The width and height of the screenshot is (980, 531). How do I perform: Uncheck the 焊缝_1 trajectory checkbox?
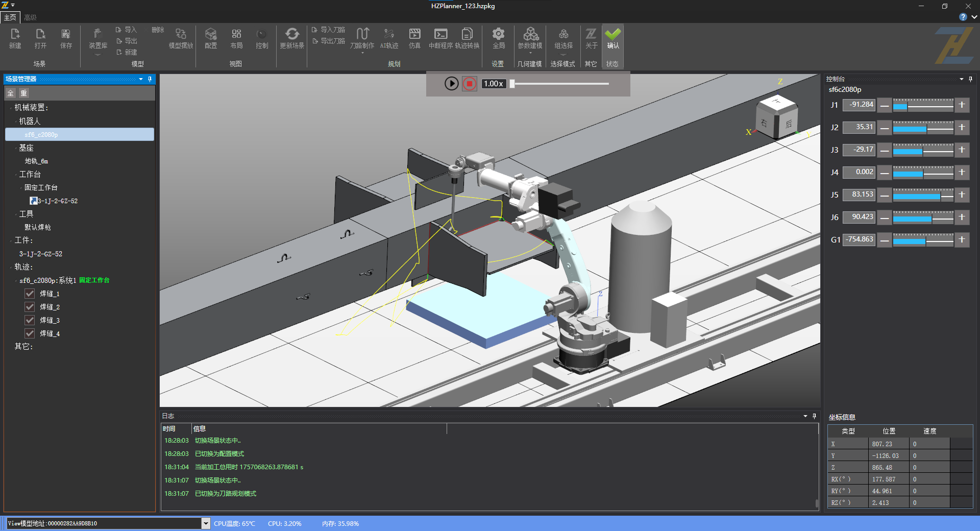pos(30,294)
